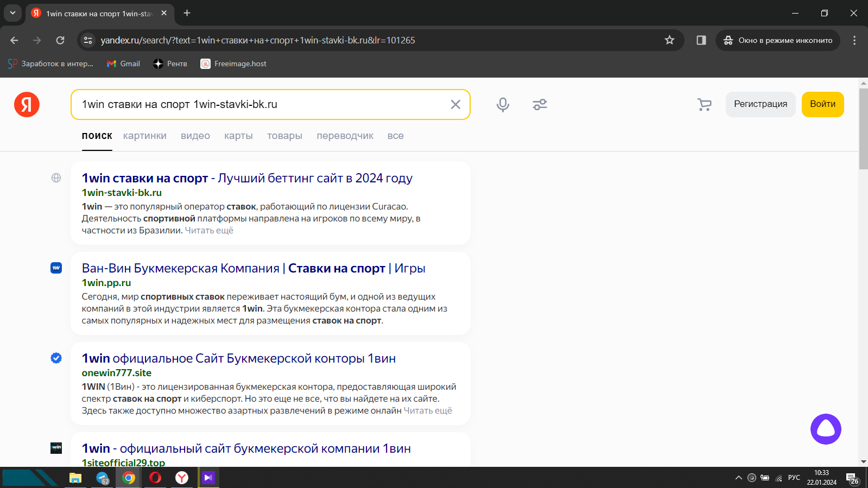
Task: Open the Alice assistant purple bubble
Action: pyautogui.click(x=826, y=429)
